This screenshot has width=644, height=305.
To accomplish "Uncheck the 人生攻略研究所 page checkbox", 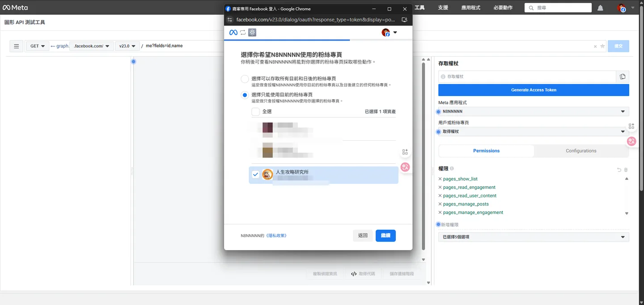I will coord(255,175).
